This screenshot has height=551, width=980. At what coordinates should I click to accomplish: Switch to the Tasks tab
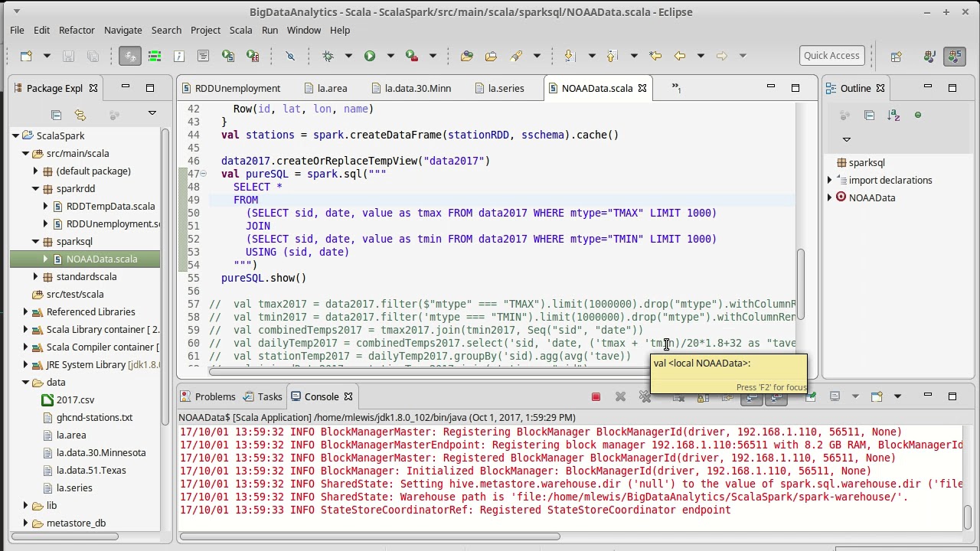(x=263, y=396)
